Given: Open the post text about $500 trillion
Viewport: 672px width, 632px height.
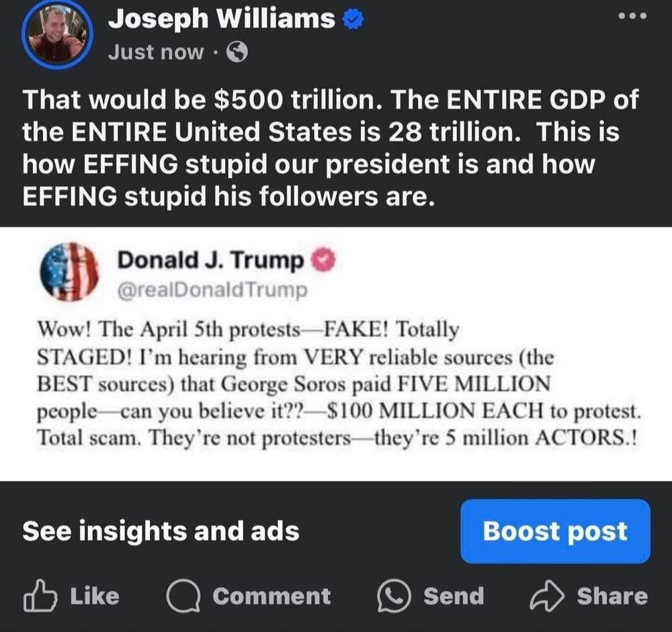Looking at the screenshot, I should click(330, 147).
